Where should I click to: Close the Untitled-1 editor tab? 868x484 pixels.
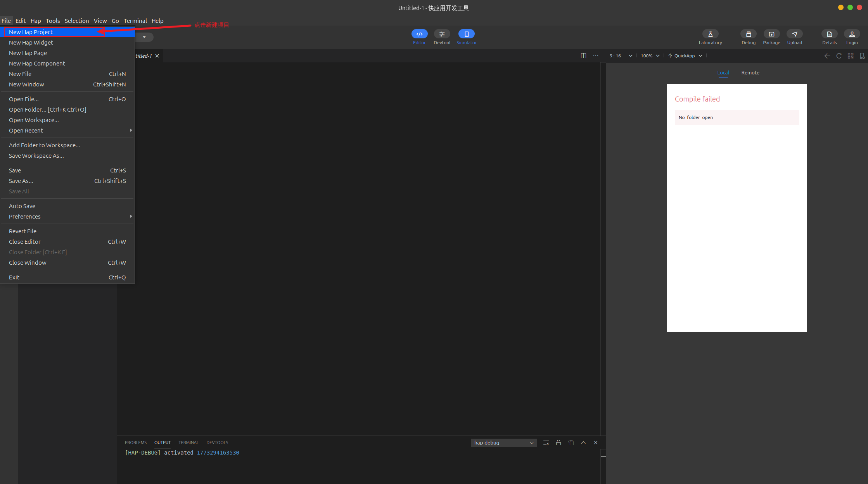coord(157,56)
